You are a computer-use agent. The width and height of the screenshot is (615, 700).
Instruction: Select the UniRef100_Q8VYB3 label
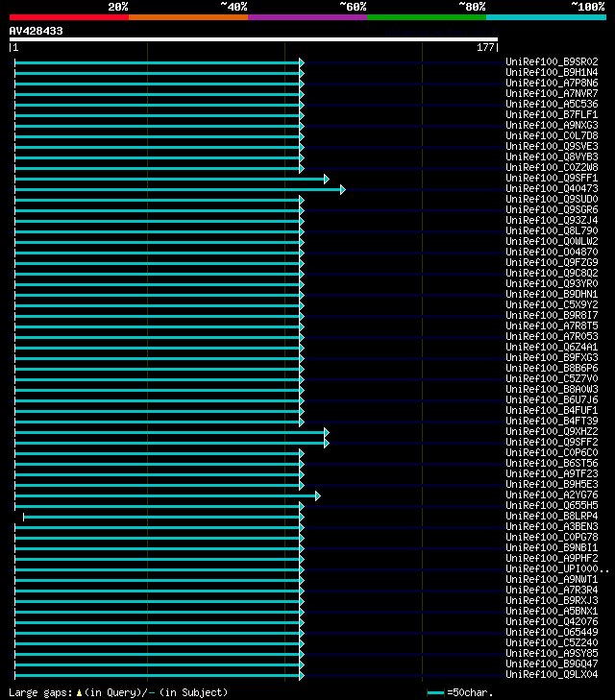coord(552,157)
